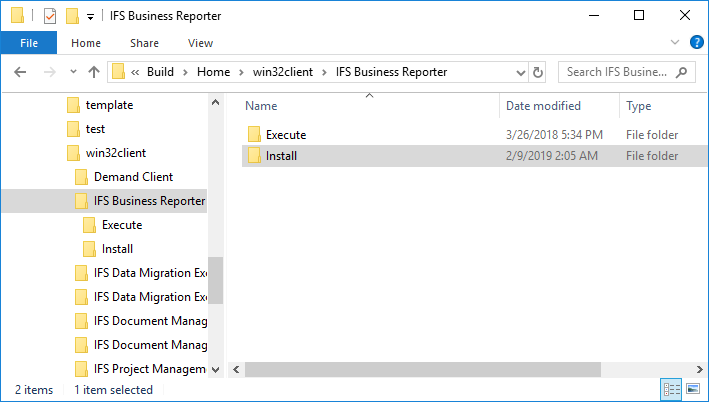Open the File ribbon tab
Image resolution: width=709 pixels, height=402 pixels.
click(x=28, y=43)
